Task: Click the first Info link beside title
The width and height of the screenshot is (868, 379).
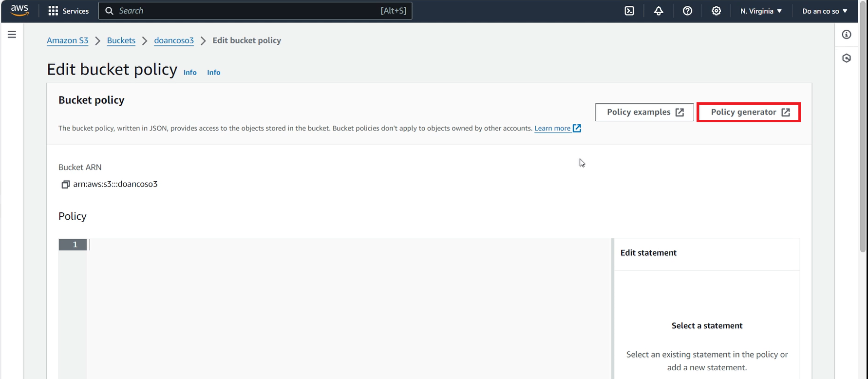Action: (x=190, y=72)
